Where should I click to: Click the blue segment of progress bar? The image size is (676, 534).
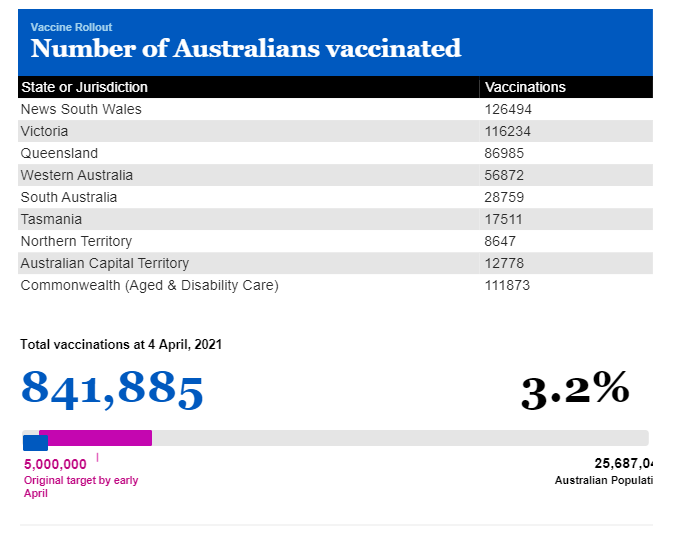[35, 443]
